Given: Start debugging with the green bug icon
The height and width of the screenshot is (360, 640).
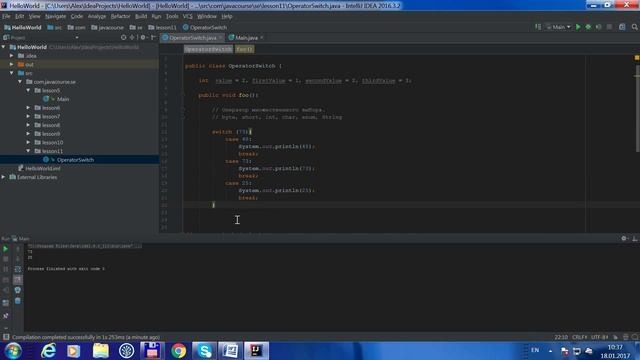Looking at the screenshot, I should (x=588, y=27).
